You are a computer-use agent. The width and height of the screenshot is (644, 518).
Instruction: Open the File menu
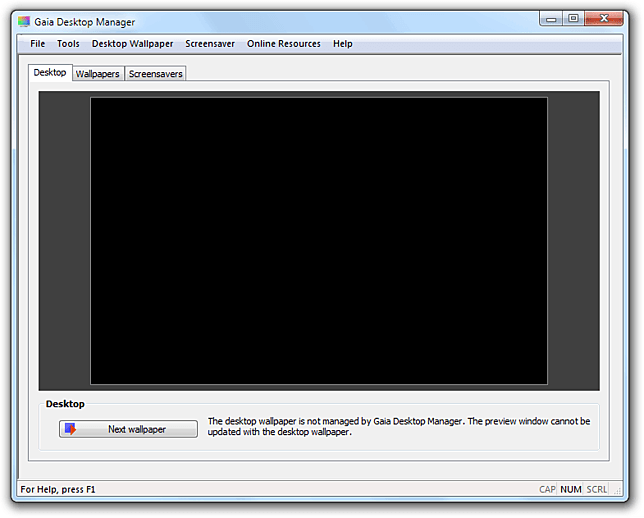point(37,44)
